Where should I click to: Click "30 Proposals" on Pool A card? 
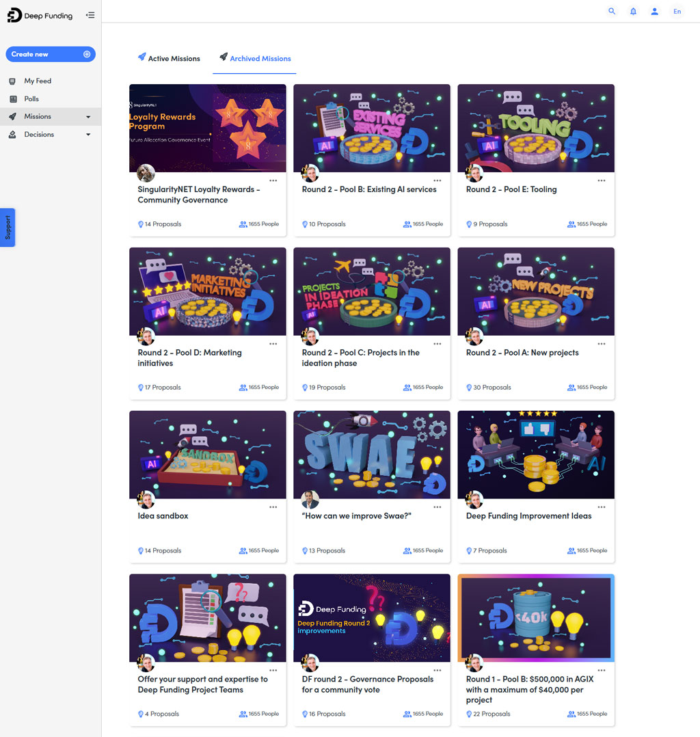(492, 387)
